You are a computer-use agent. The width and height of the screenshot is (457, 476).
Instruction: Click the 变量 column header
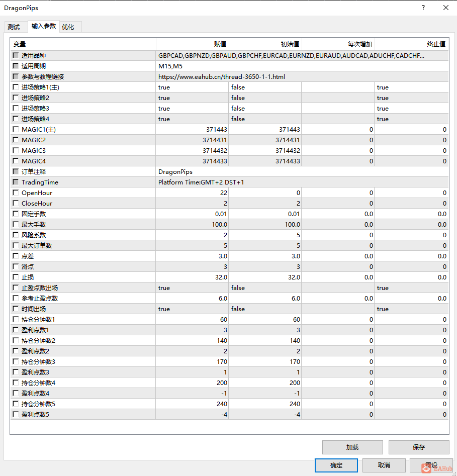[83, 44]
